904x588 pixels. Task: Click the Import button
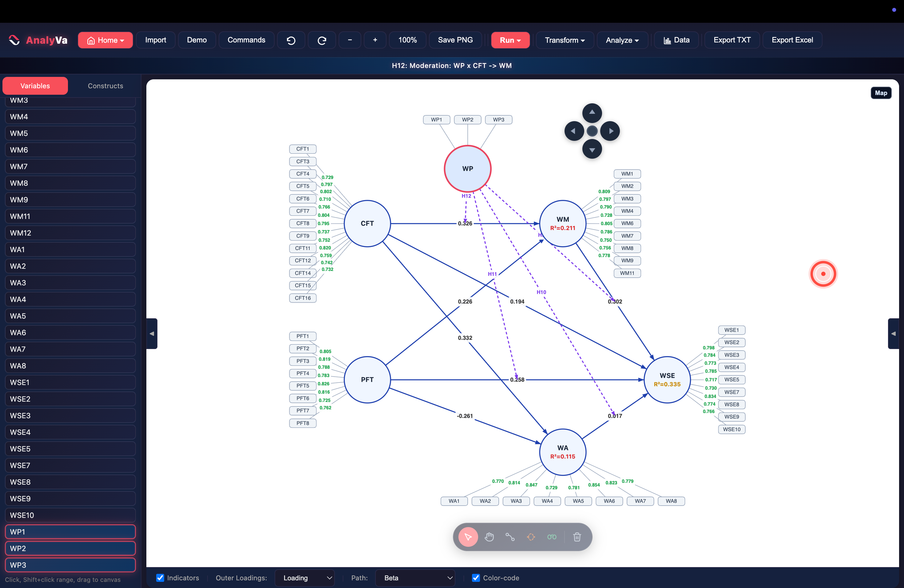coord(156,40)
